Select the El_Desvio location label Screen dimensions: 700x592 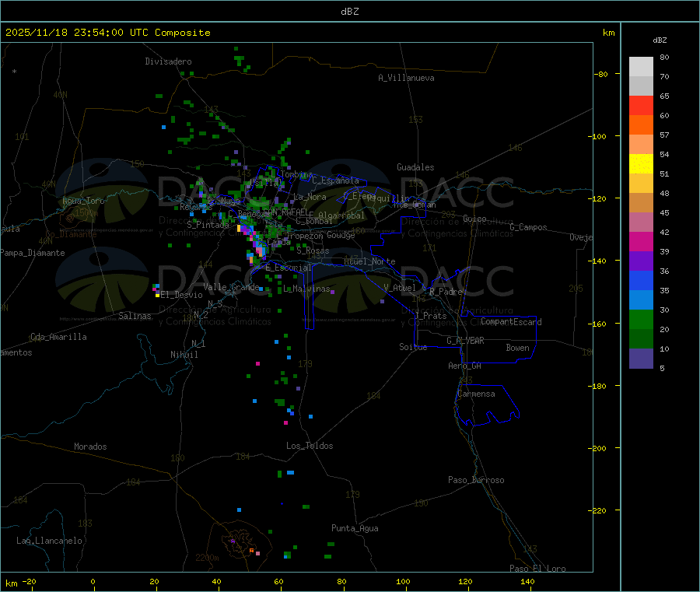(181, 295)
